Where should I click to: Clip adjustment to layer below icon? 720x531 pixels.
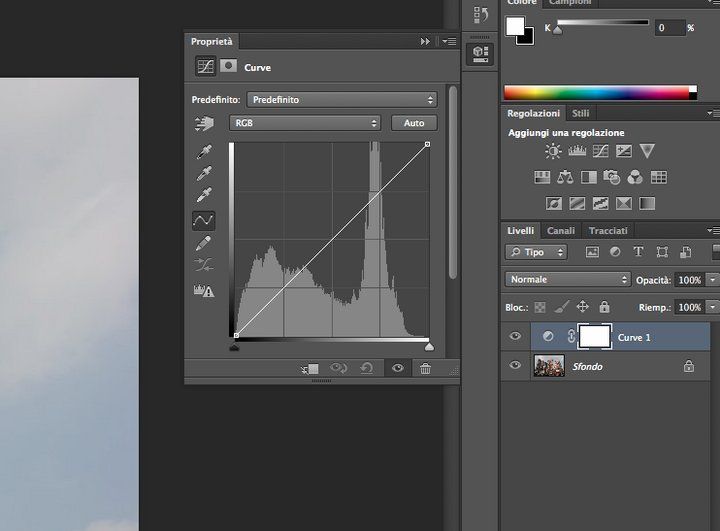(310, 368)
